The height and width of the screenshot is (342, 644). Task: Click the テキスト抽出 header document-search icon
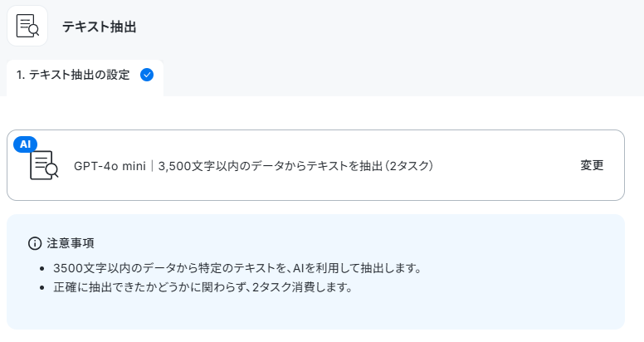(27, 26)
